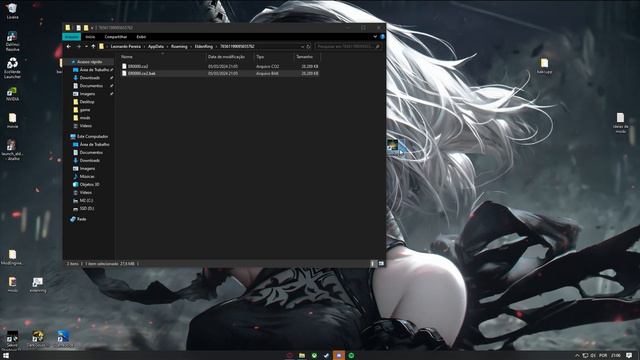Open the Windows Start menu

pos(6,356)
